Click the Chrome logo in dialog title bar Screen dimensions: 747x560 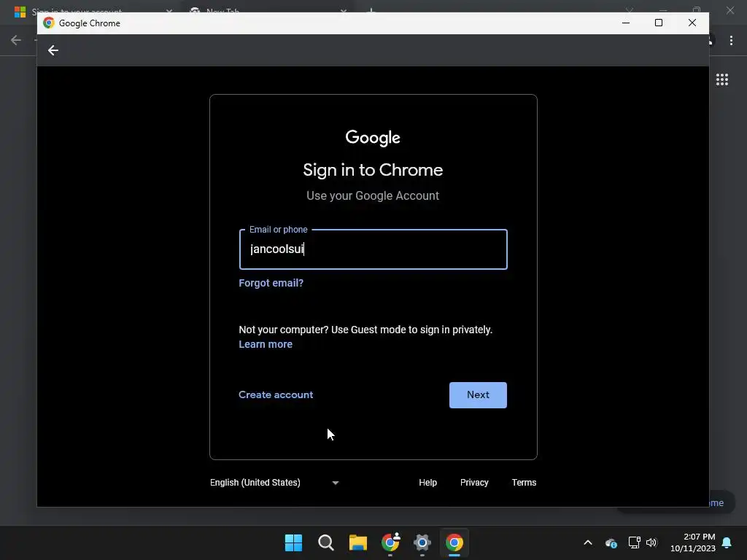coord(49,23)
